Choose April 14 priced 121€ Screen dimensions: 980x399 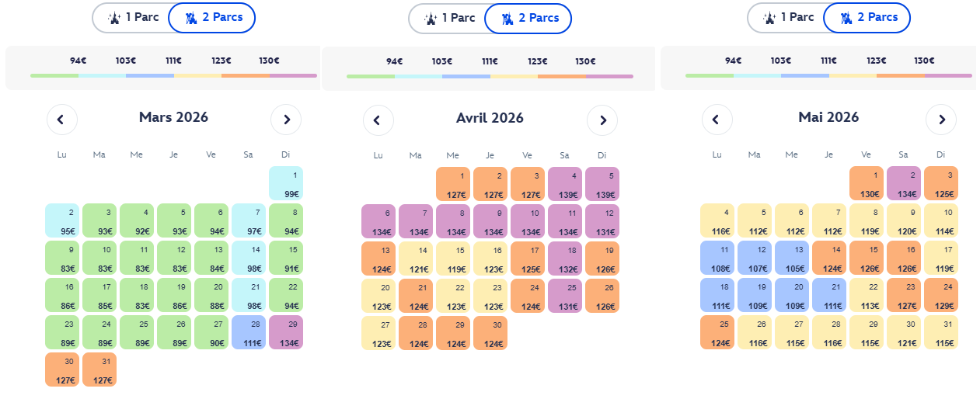[x=417, y=258]
